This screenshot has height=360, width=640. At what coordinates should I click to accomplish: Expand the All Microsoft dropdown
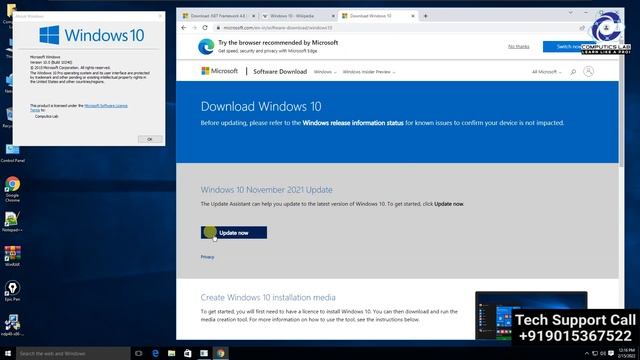547,72
